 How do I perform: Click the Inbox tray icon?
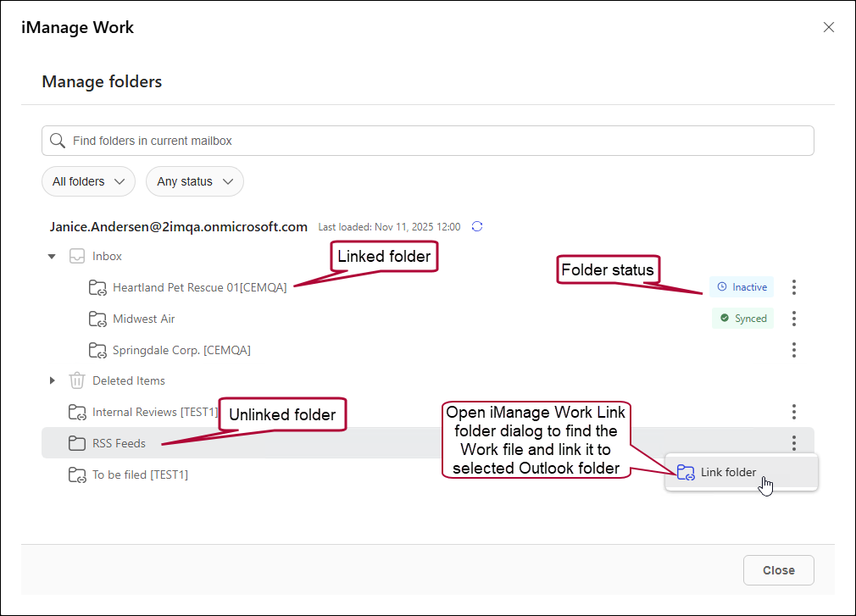pyautogui.click(x=77, y=256)
